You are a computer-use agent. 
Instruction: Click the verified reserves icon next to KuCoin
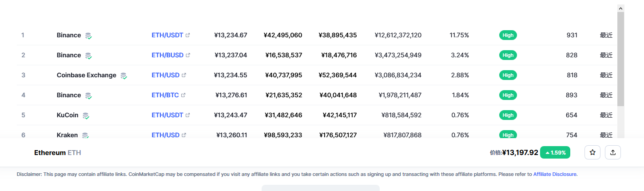tap(86, 115)
